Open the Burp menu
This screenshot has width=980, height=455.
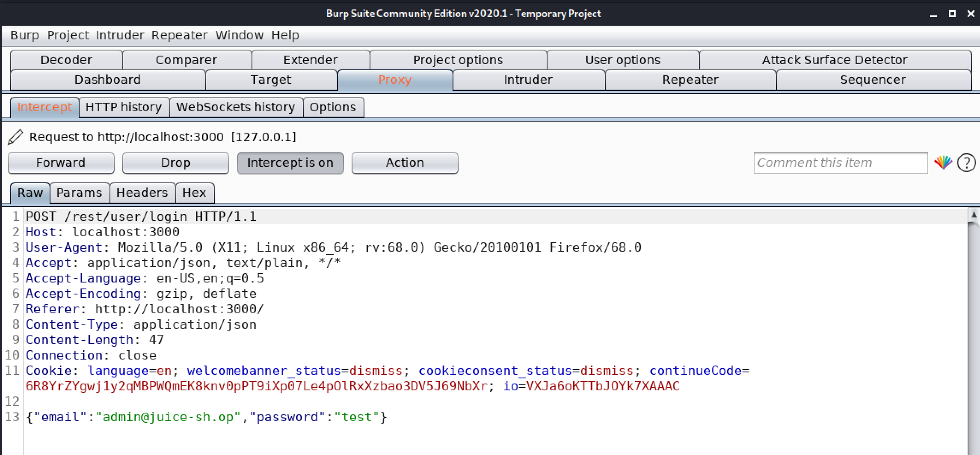[24, 35]
